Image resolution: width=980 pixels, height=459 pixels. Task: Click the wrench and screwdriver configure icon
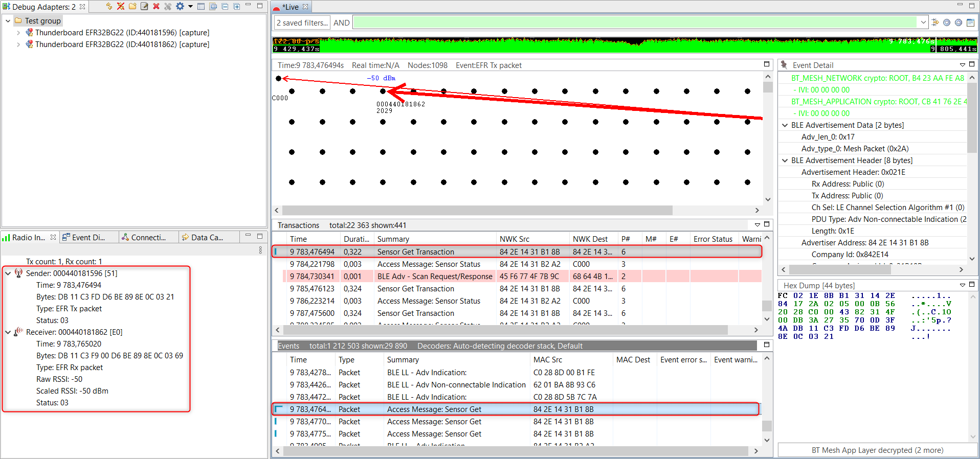click(x=168, y=6)
